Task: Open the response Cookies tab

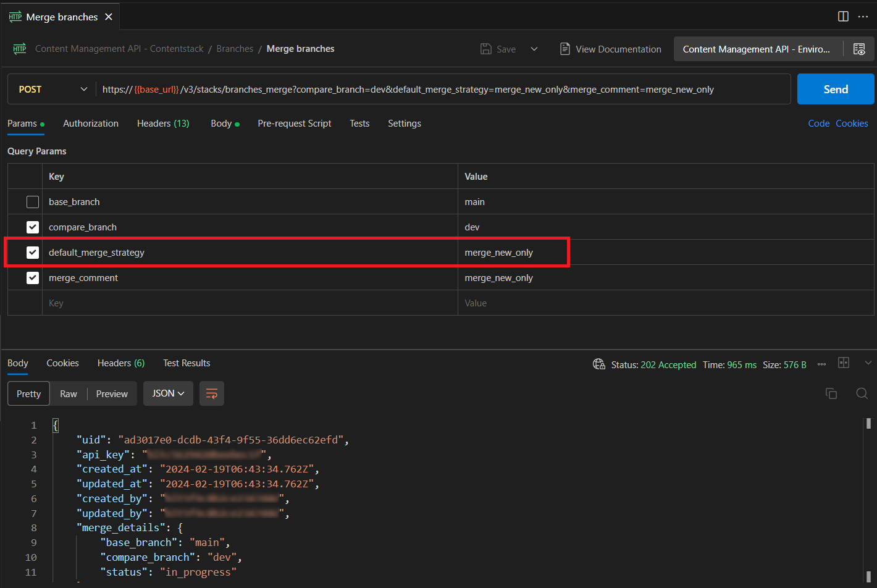Action: [62, 363]
